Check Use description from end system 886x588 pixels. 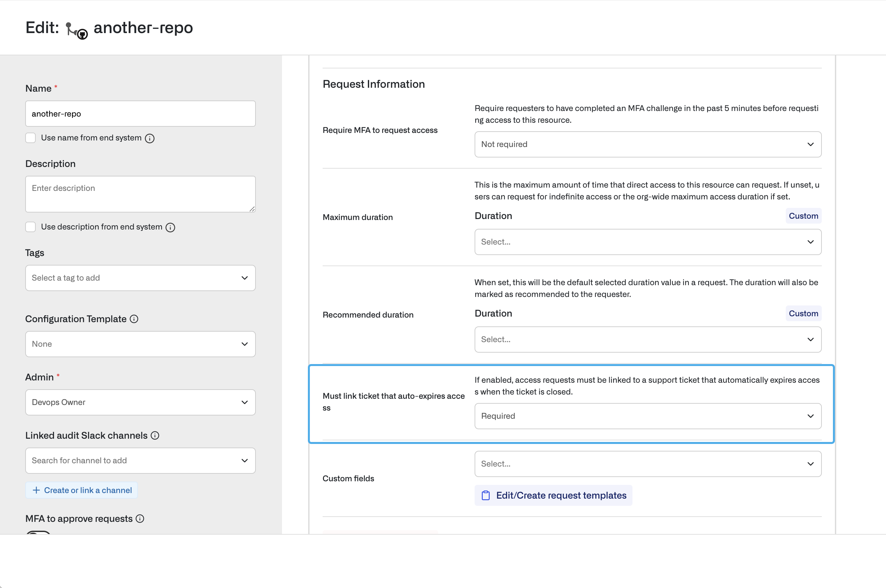point(31,227)
